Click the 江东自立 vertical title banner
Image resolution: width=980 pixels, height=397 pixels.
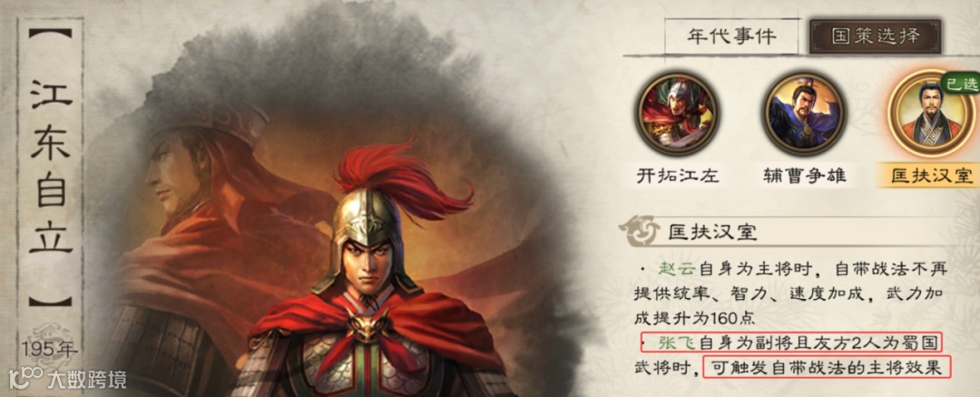pos(51,167)
